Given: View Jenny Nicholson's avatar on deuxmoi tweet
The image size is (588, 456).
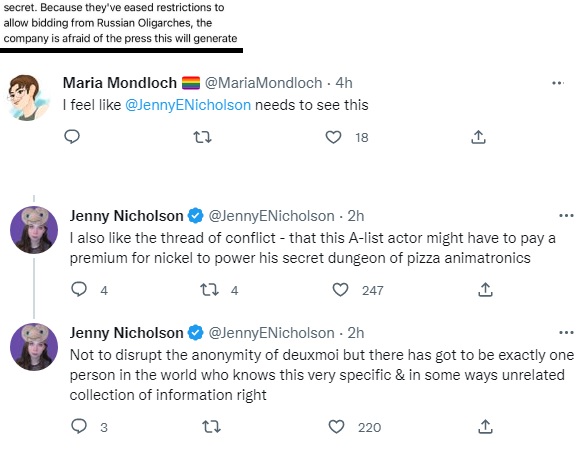Looking at the screenshot, I should coord(34,347).
